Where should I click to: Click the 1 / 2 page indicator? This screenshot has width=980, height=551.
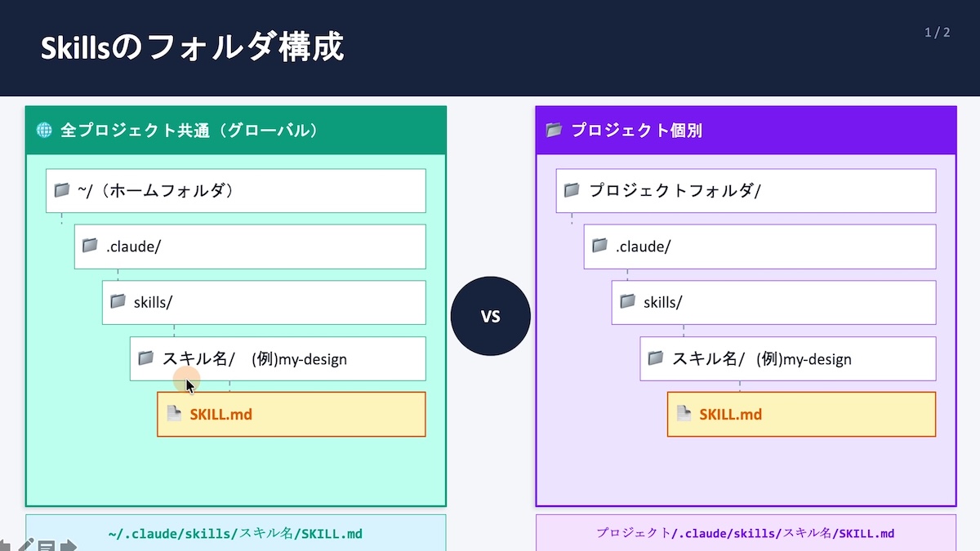tap(937, 33)
